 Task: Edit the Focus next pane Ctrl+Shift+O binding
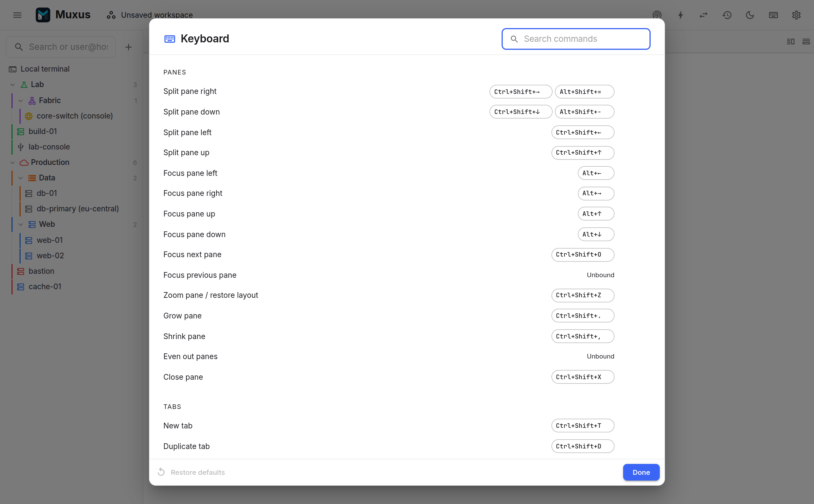[583, 255]
